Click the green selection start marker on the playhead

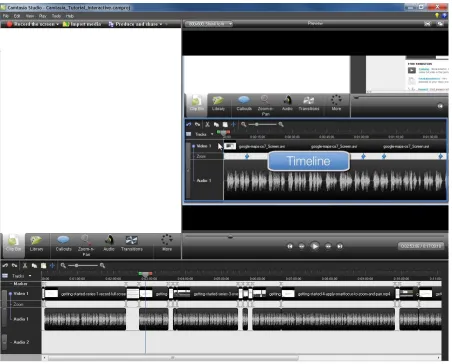coord(141,274)
